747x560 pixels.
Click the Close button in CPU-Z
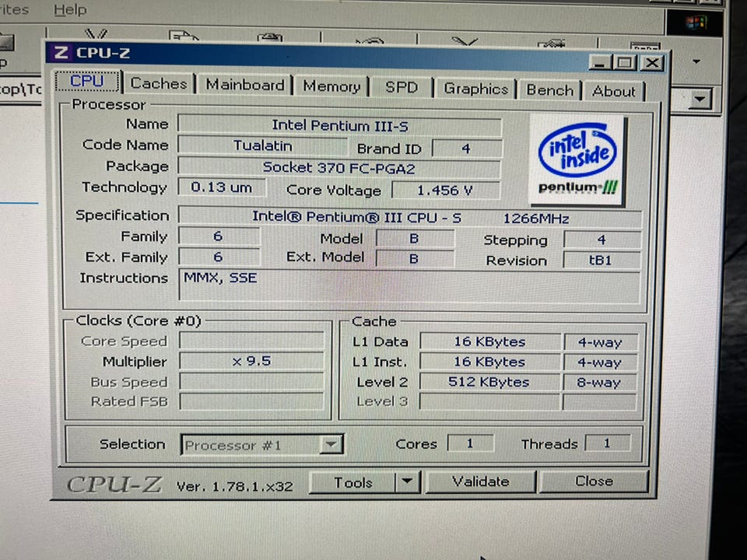pyautogui.click(x=594, y=481)
